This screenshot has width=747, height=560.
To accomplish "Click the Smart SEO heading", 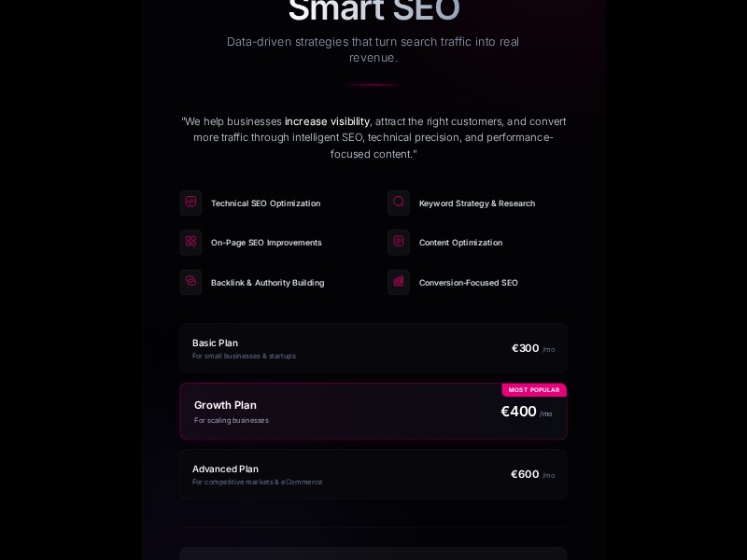I will 373,9.
